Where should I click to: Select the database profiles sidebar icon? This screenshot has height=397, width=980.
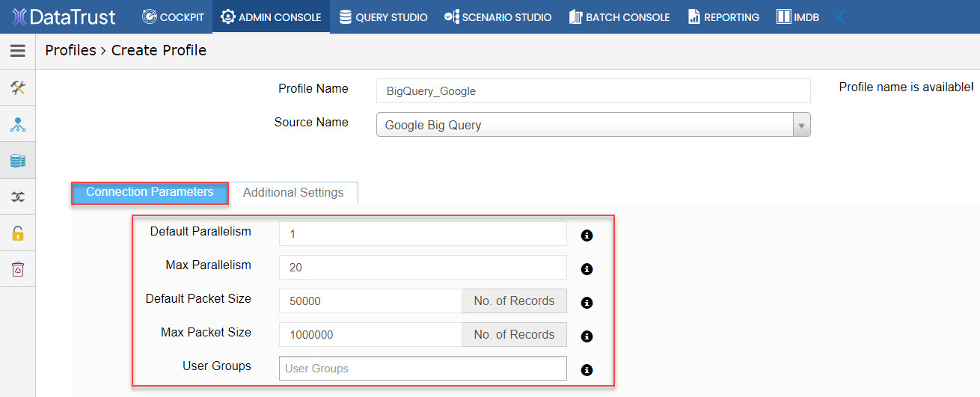[x=18, y=161]
